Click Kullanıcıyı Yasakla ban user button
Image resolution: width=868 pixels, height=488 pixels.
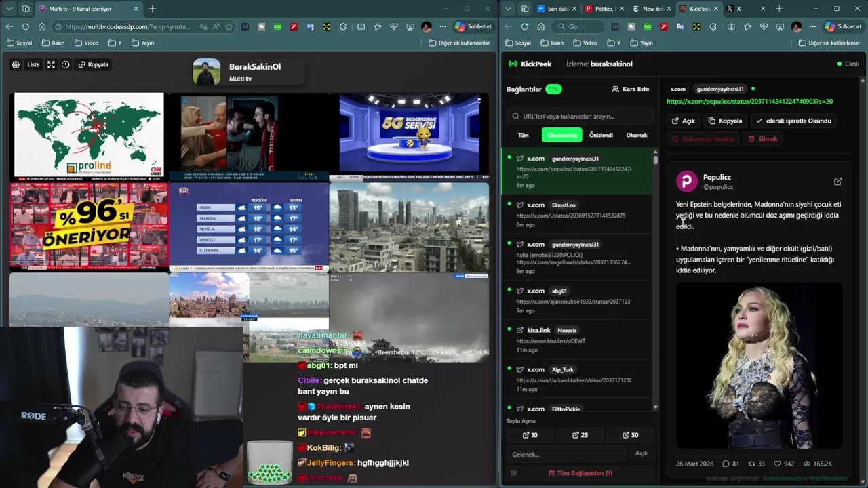tap(703, 139)
